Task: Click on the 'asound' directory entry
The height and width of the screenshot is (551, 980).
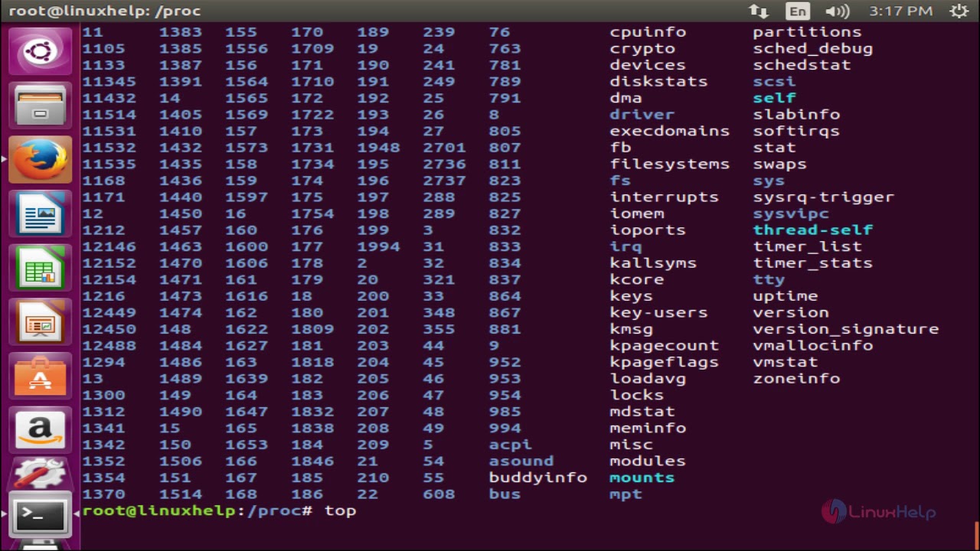Action: [521, 461]
